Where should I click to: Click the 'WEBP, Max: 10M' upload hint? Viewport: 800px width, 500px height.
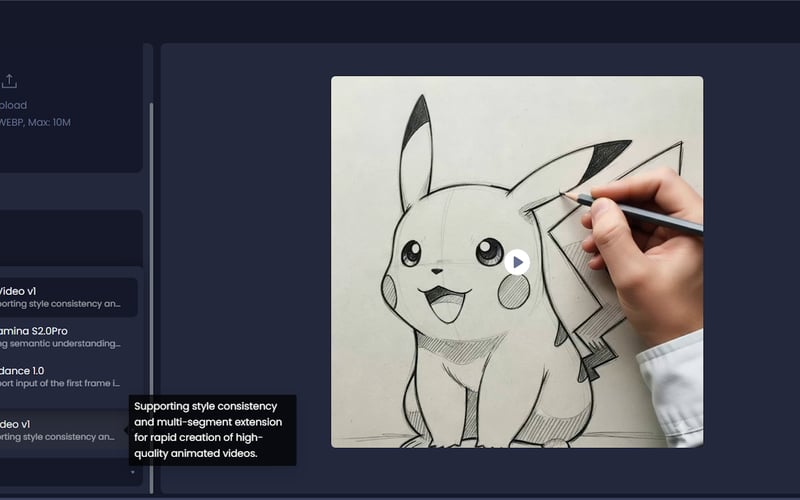pos(35,122)
